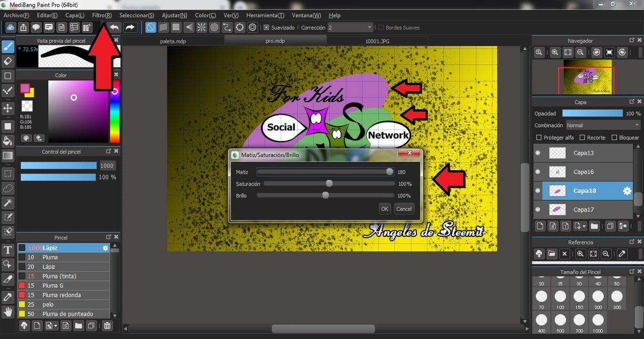Enable the concentric circle snap guide

214,27
